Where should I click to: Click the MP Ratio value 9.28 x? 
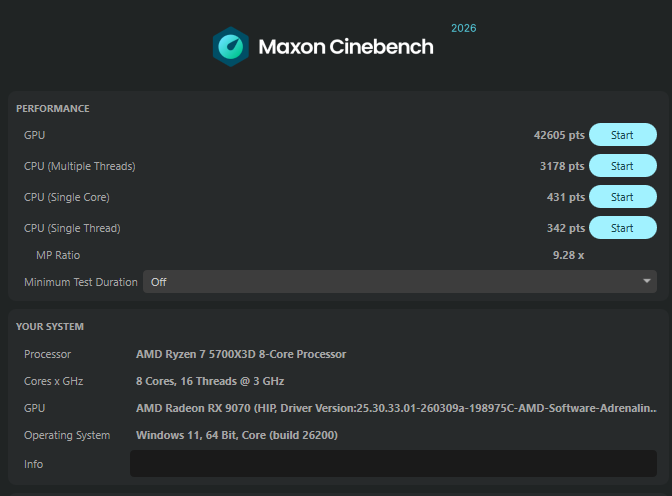568,255
